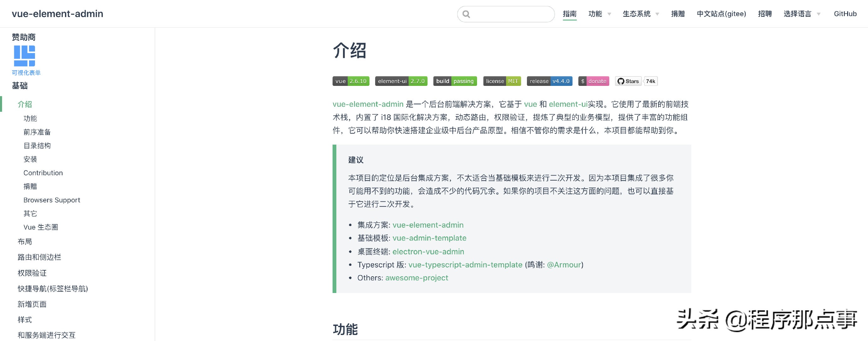Image resolution: width=868 pixels, height=341 pixels.
Task: Click the 赞助商 sidebar heading
Action: tap(24, 37)
